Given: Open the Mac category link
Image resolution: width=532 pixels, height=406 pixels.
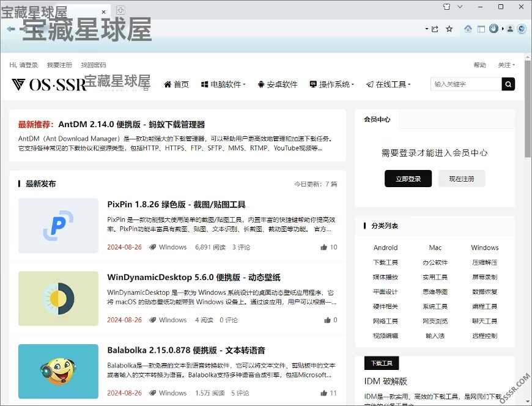Looking at the screenshot, I should click(435, 248).
